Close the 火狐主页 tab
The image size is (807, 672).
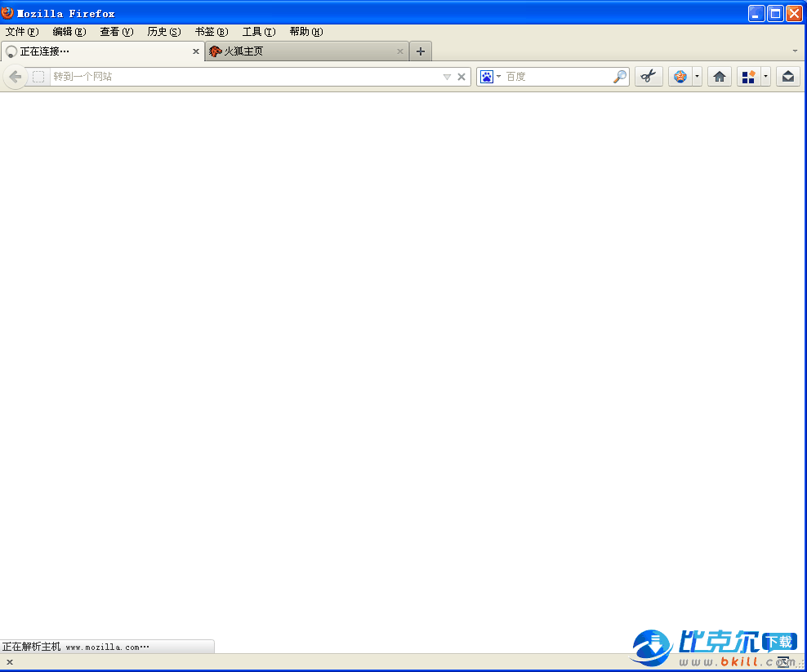[400, 51]
